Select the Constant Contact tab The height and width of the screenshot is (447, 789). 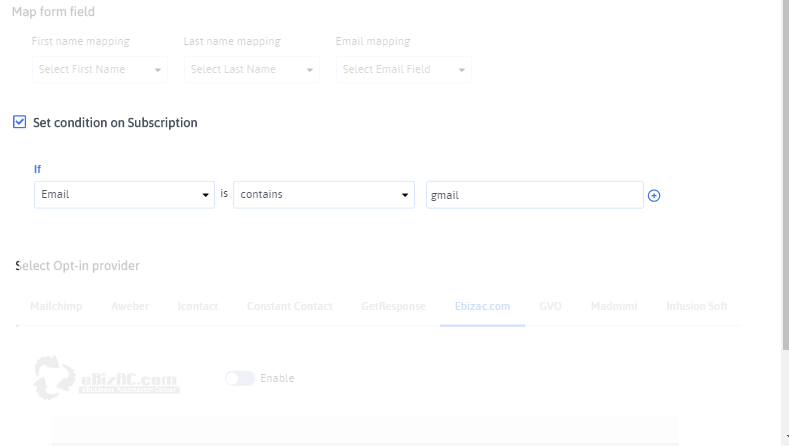click(289, 306)
